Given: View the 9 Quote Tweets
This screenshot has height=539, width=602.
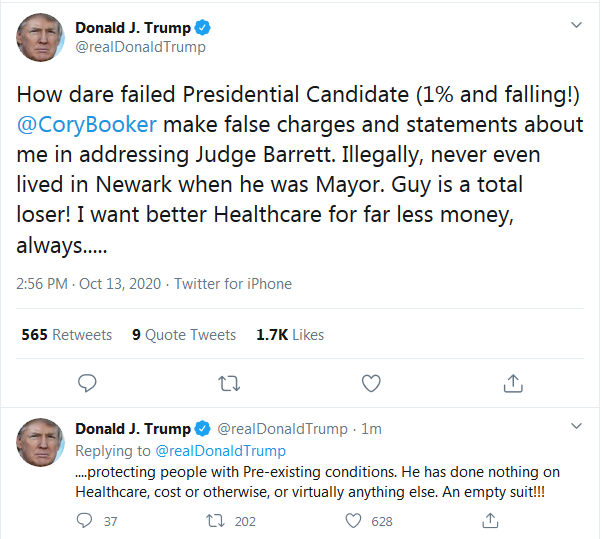Looking at the screenshot, I should click(x=184, y=335).
